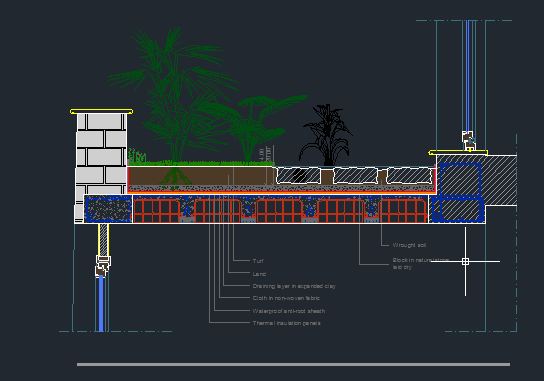Select the 'Wrought soil' annotation text

[409, 245]
